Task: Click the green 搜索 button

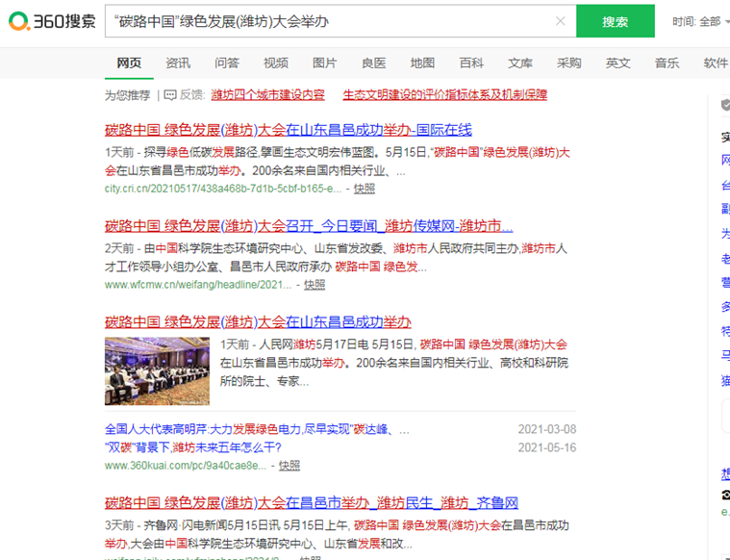Action: coord(615,21)
